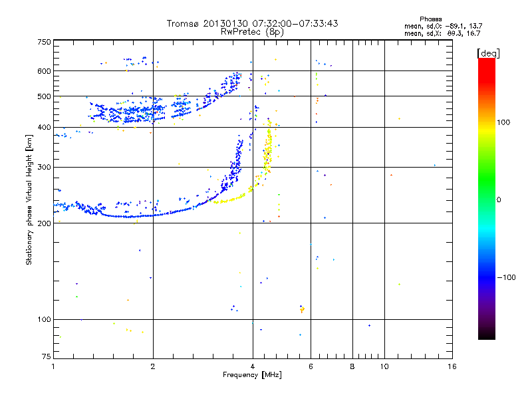
Task: Click the '100' colorbar tick label
Action: (x=503, y=122)
